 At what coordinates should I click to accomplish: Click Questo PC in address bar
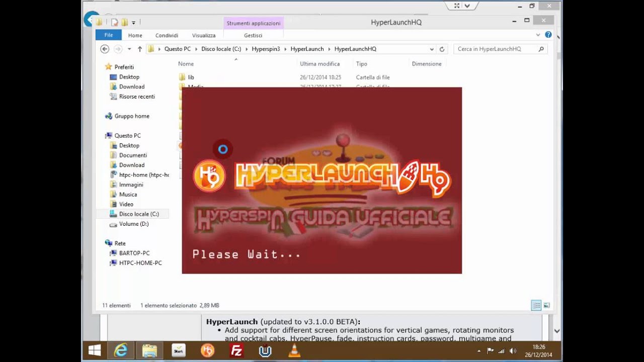pyautogui.click(x=178, y=49)
